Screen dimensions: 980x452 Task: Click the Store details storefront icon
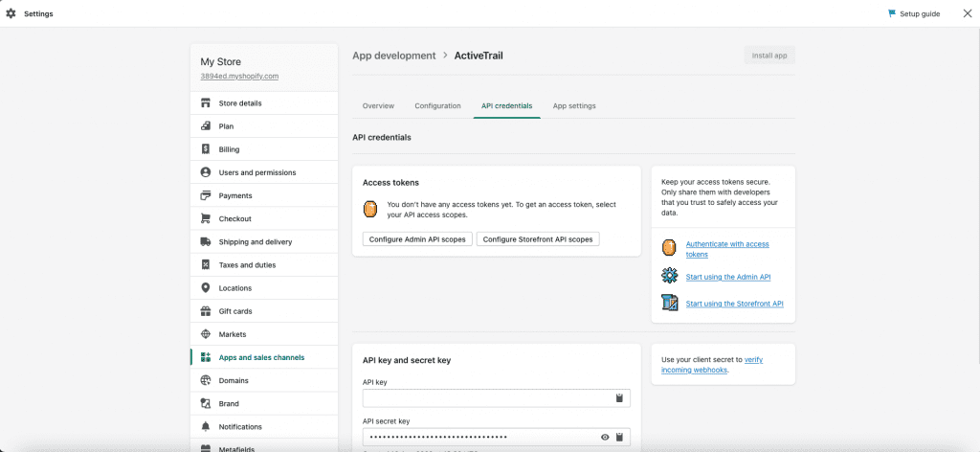[x=206, y=103]
